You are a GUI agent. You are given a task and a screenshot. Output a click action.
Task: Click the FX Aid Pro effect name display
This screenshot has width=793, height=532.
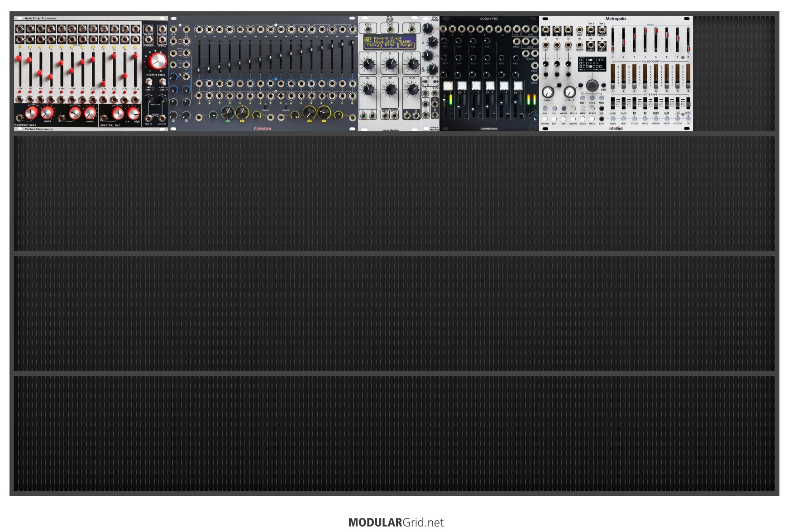coord(390,41)
